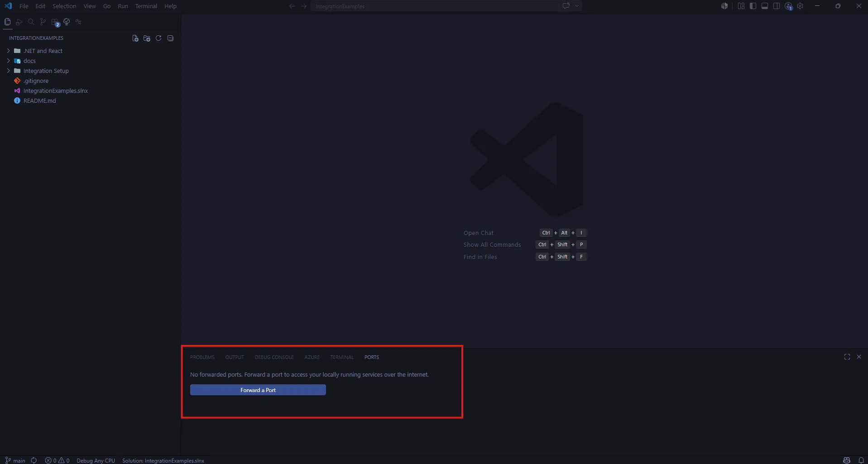Go forward with the right arrow
Image resolution: width=868 pixels, height=464 pixels.
click(304, 6)
